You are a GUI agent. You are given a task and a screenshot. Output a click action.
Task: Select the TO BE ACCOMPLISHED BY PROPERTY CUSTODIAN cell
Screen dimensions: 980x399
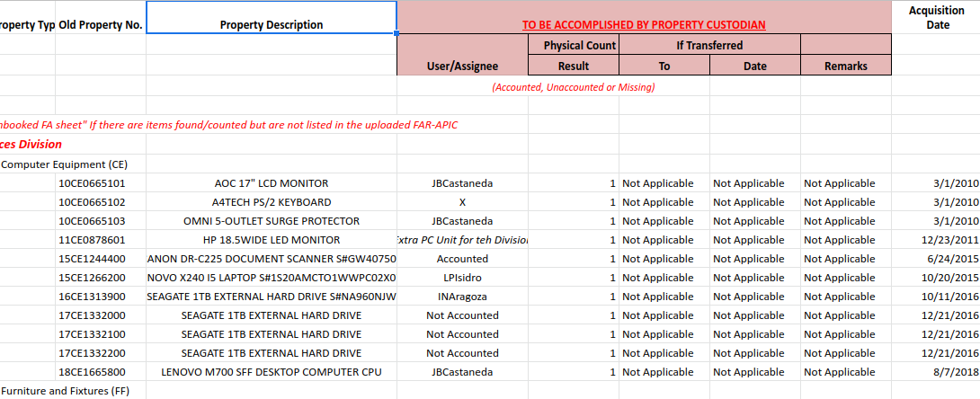(644, 17)
